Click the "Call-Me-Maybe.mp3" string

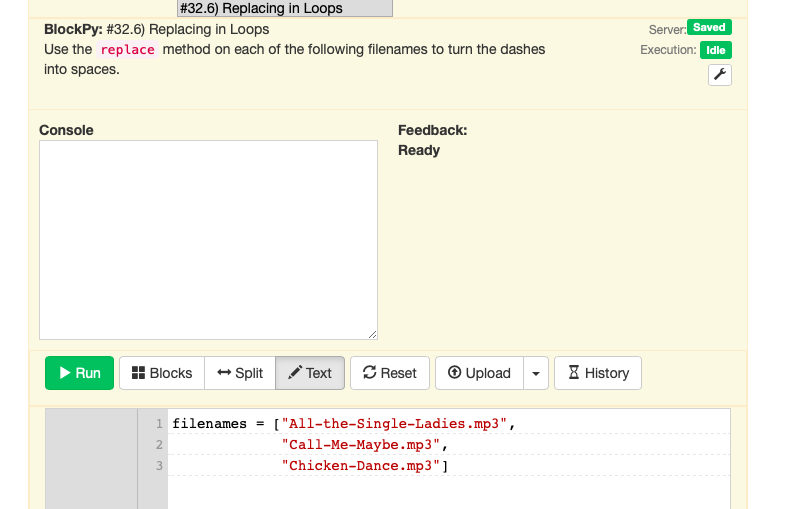(360, 444)
